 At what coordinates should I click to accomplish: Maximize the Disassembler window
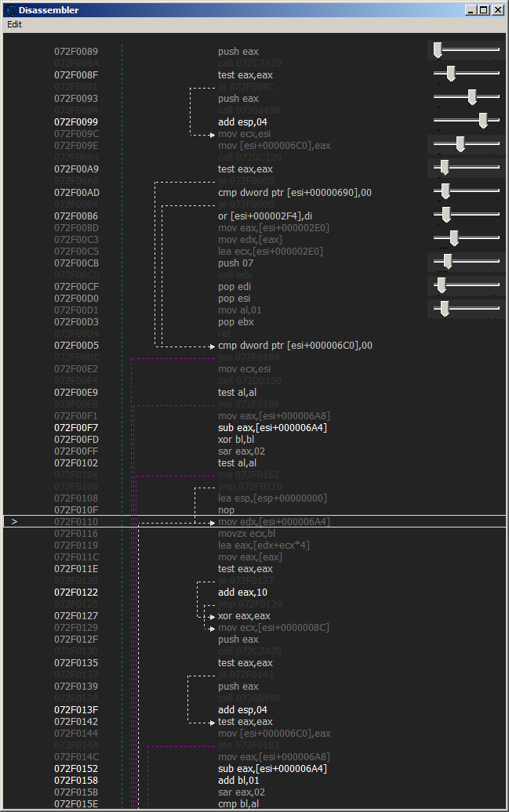point(484,10)
